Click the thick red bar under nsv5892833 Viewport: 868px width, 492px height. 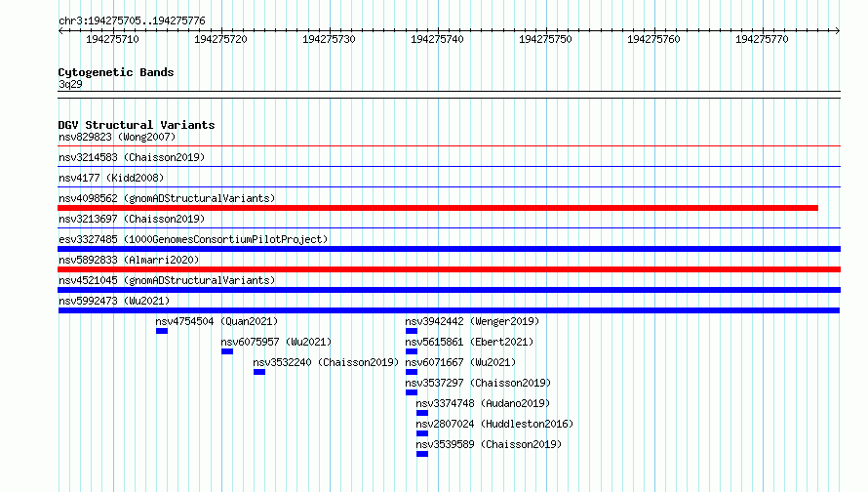pos(449,269)
